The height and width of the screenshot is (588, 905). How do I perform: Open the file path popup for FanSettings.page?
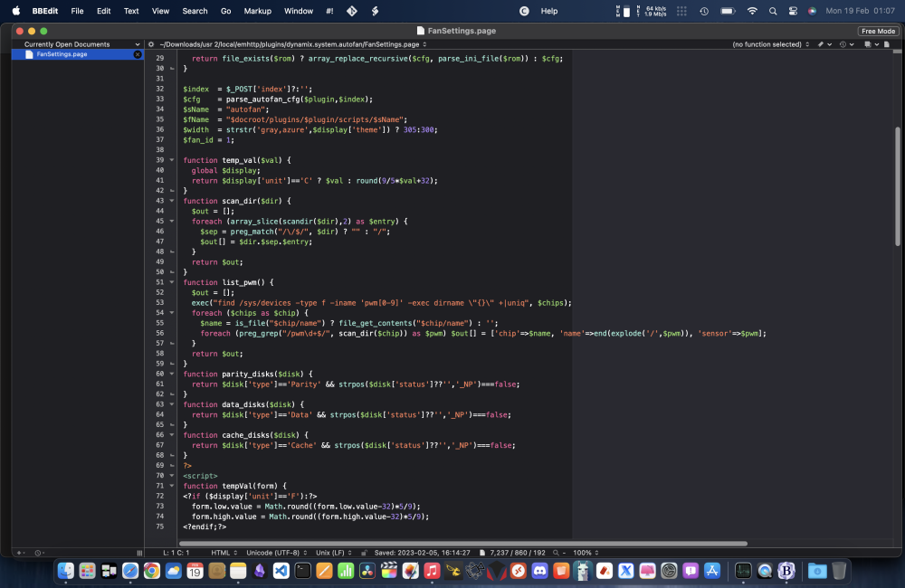[293, 44]
